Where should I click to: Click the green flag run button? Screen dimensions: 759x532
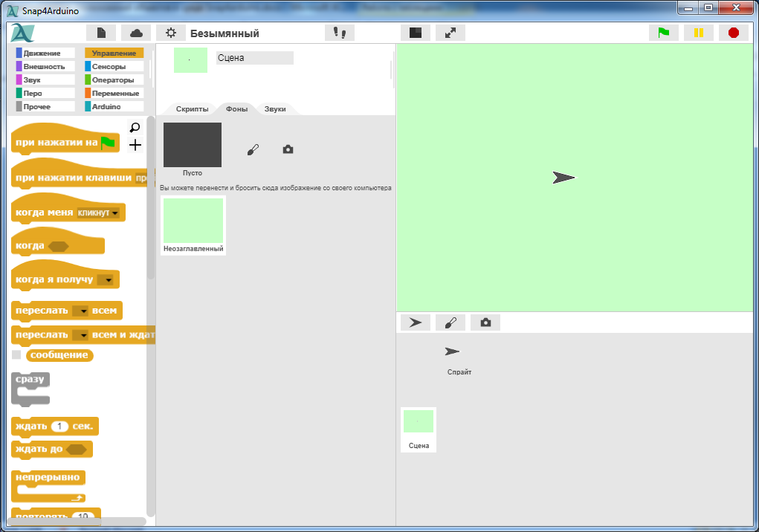(x=663, y=33)
